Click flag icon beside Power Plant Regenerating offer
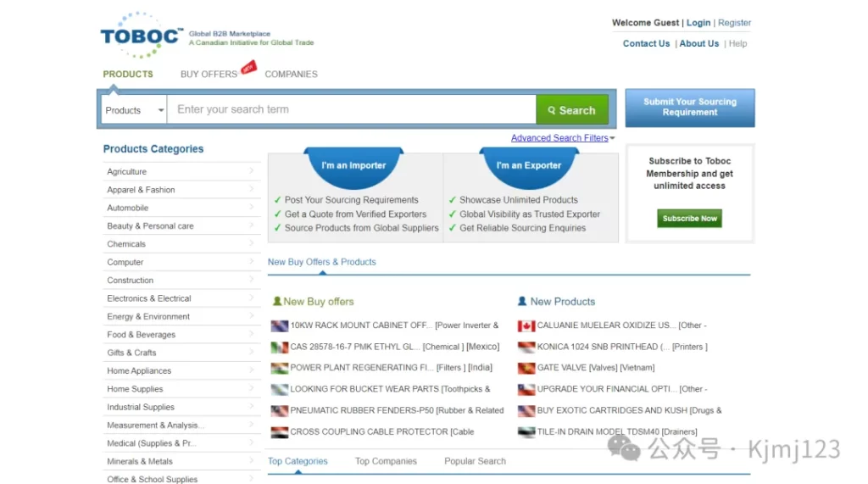The height and width of the screenshot is (484, 868). (x=279, y=368)
